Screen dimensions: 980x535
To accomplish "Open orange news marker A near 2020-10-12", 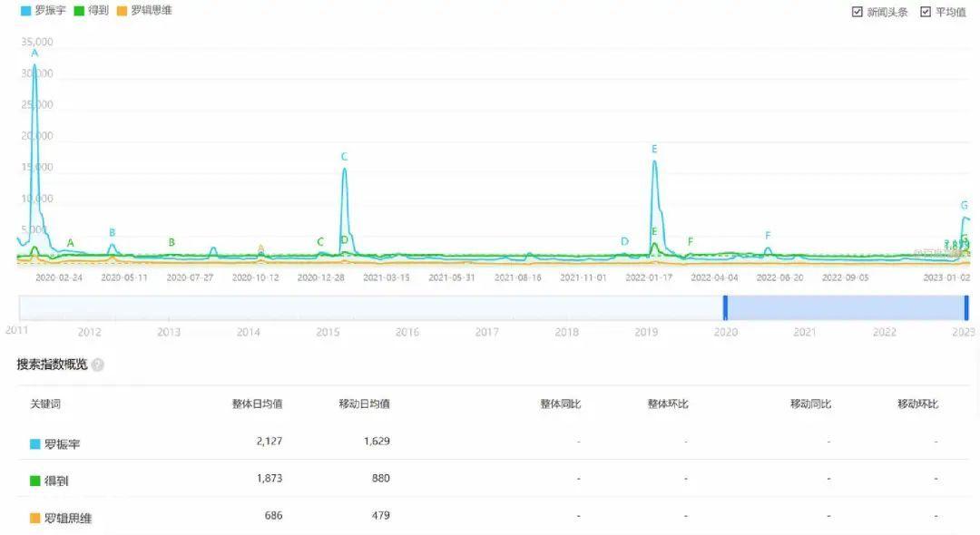I will click(x=260, y=248).
